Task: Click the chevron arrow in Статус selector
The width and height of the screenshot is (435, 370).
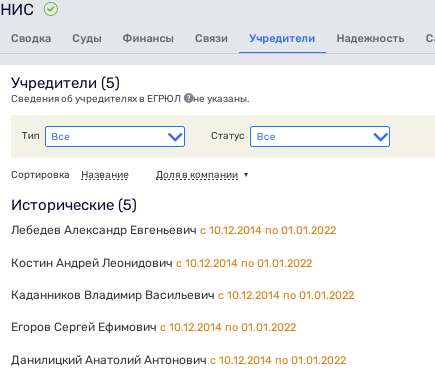Action: click(x=380, y=137)
